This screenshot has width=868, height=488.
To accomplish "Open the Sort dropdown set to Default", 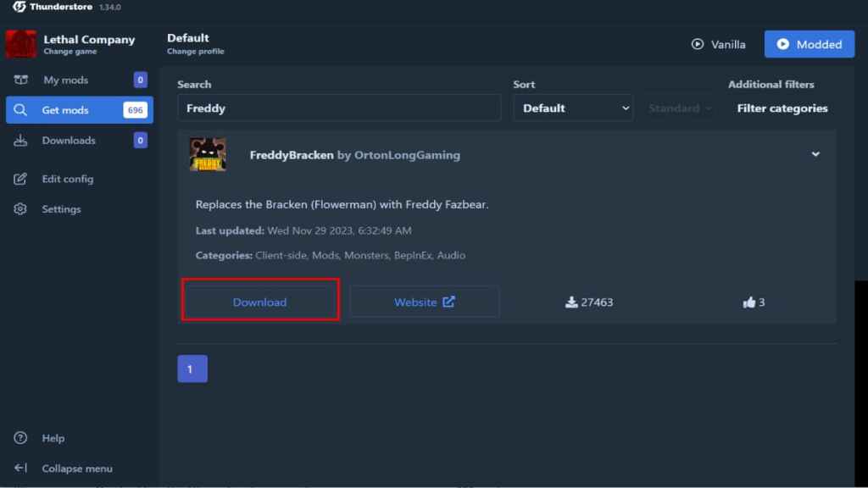I will (x=573, y=108).
